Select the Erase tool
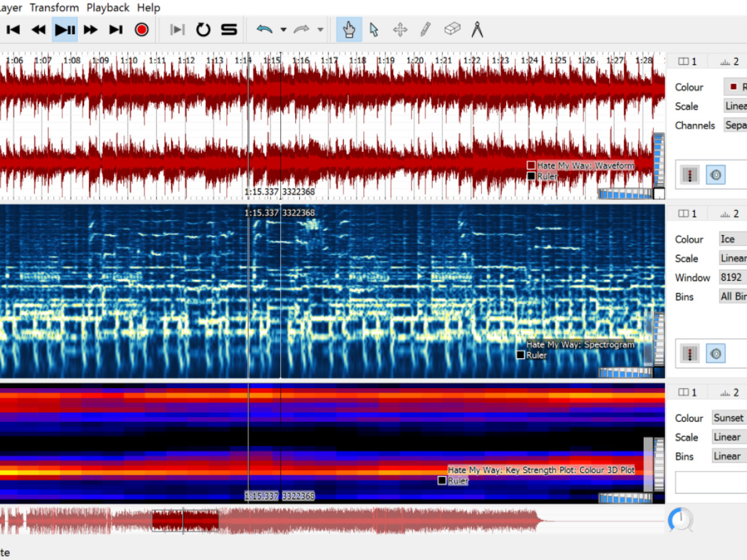The image size is (747, 560). tap(452, 29)
